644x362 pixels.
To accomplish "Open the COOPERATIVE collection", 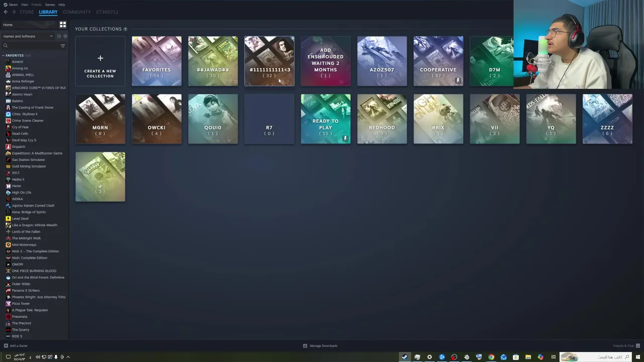I will tap(438, 61).
